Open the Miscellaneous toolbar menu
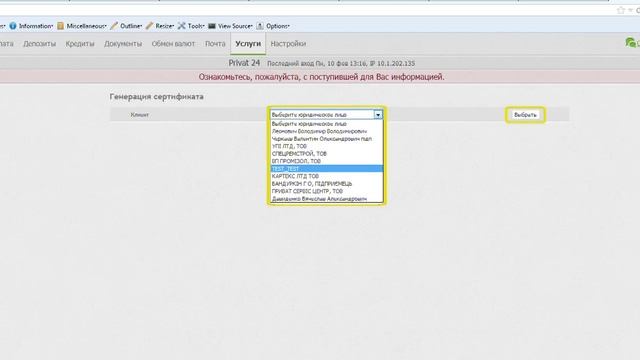640x360 pixels. 82,26
